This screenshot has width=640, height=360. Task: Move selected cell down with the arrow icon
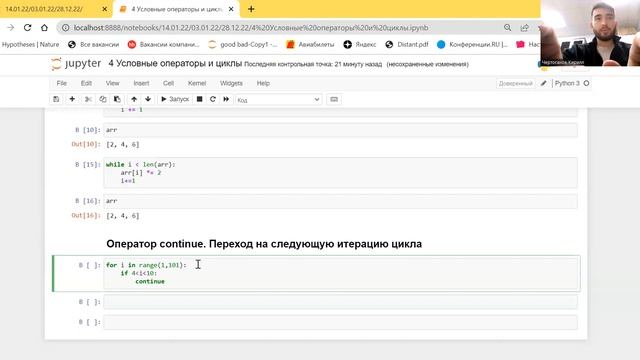coord(148,99)
